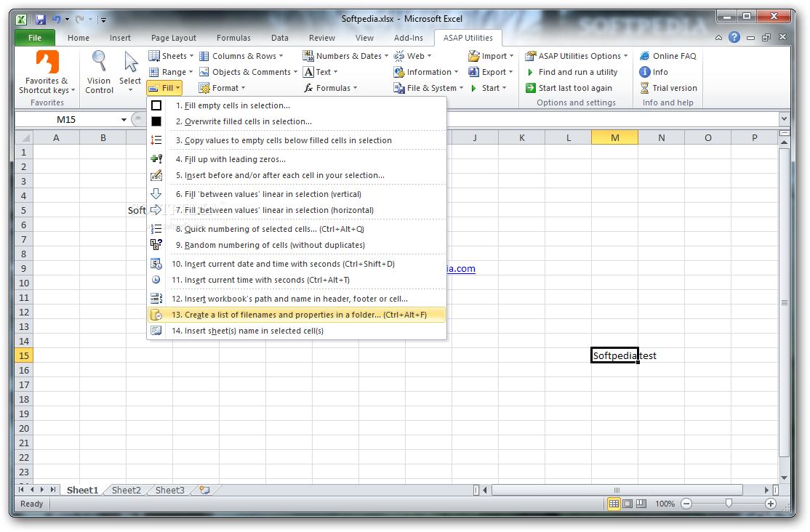
Task: Switch to the Page Layout ribbon tab
Action: (174, 38)
